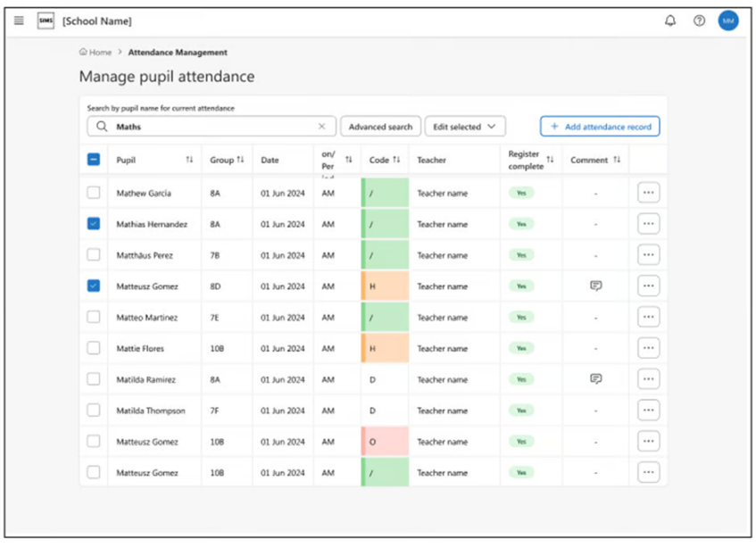Viewport: 756px width, 547px height.
Task: Click Add attendance record button
Action: 600,127
